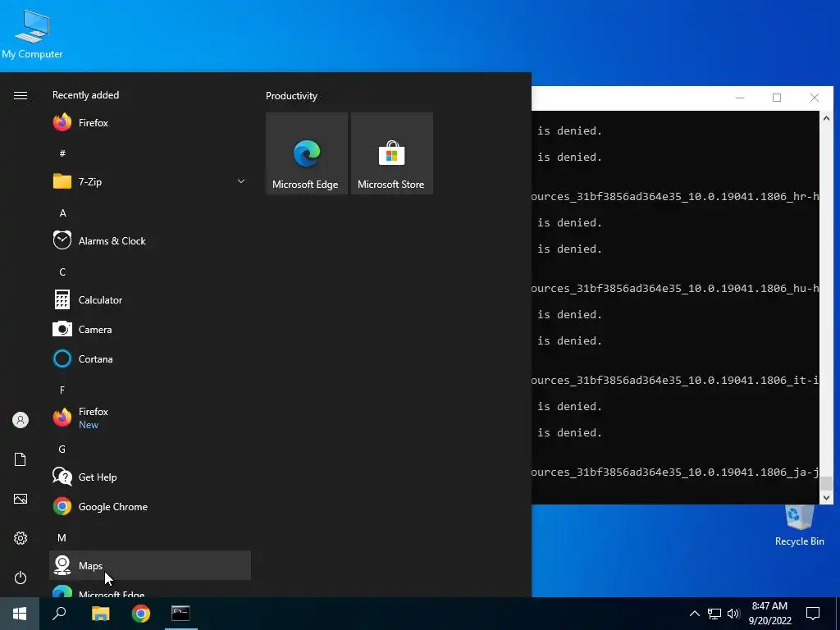Click console line ending in ja-j

(x=675, y=472)
